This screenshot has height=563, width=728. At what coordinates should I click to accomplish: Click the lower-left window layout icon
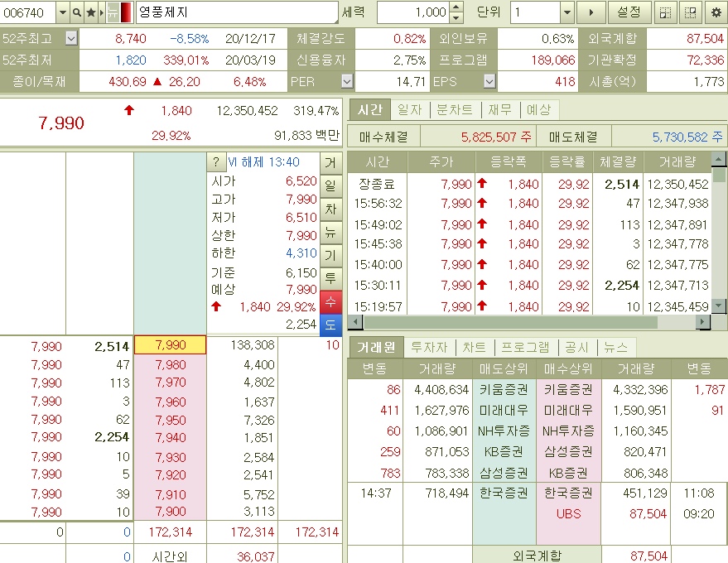point(665,12)
